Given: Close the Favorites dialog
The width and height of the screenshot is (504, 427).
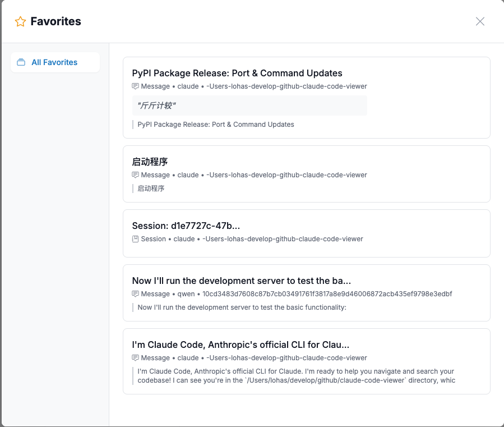Looking at the screenshot, I should pyautogui.click(x=480, y=21).
